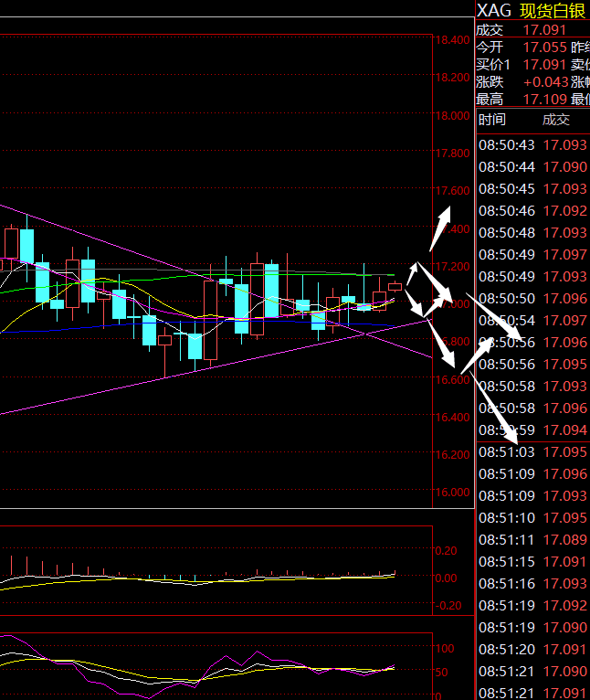
Task: Click the 18.200 price axis label
Action: [452, 78]
